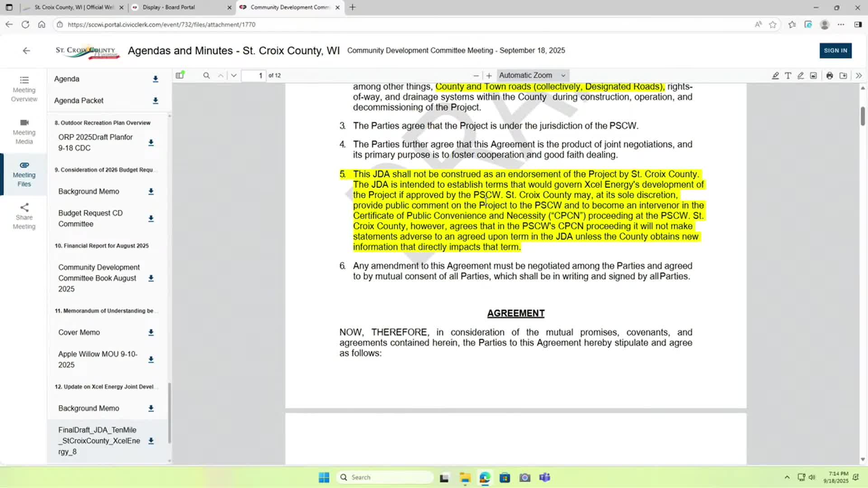The image size is (868, 488).
Task: Zoom in the PDF document
Action: [x=489, y=75]
